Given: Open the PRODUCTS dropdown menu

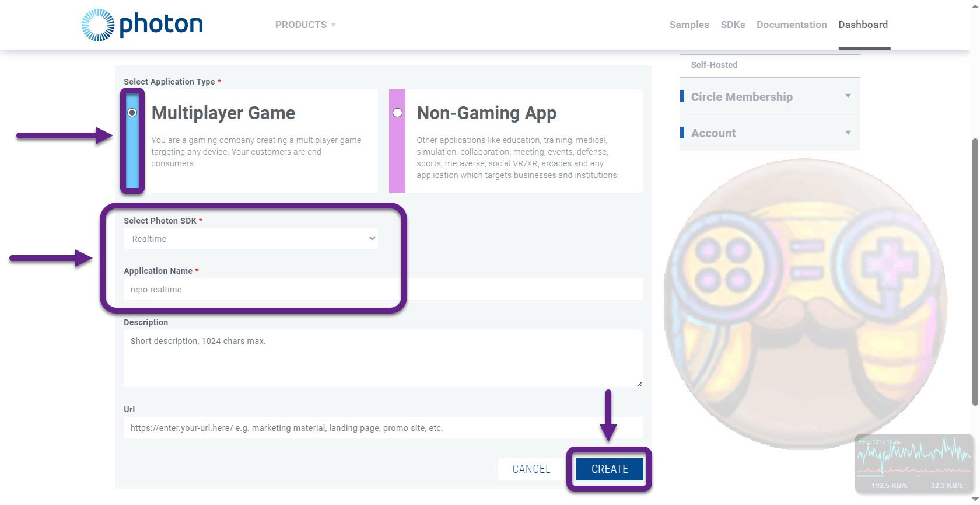Looking at the screenshot, I should click(305, 25).
